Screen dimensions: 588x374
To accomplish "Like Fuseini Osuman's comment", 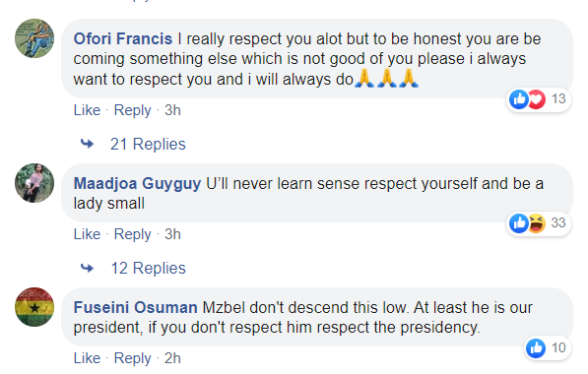I will pyautogui.click(x=87, y=358).
